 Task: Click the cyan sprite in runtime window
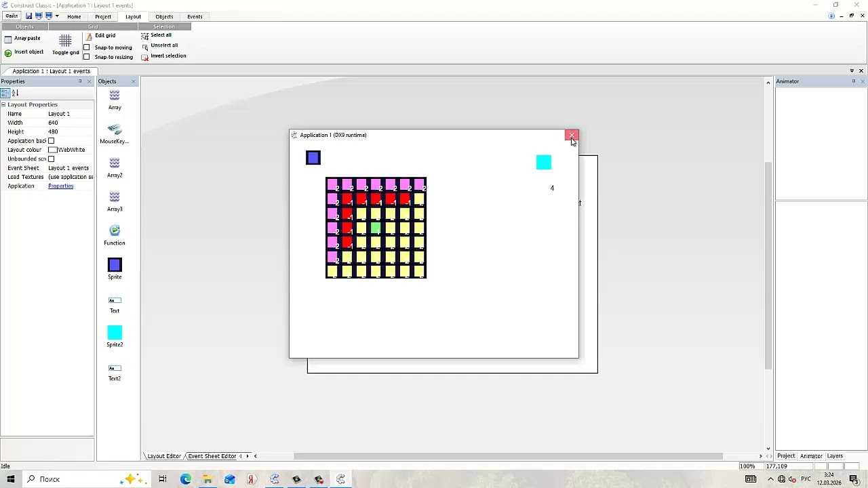click(544, 162)
